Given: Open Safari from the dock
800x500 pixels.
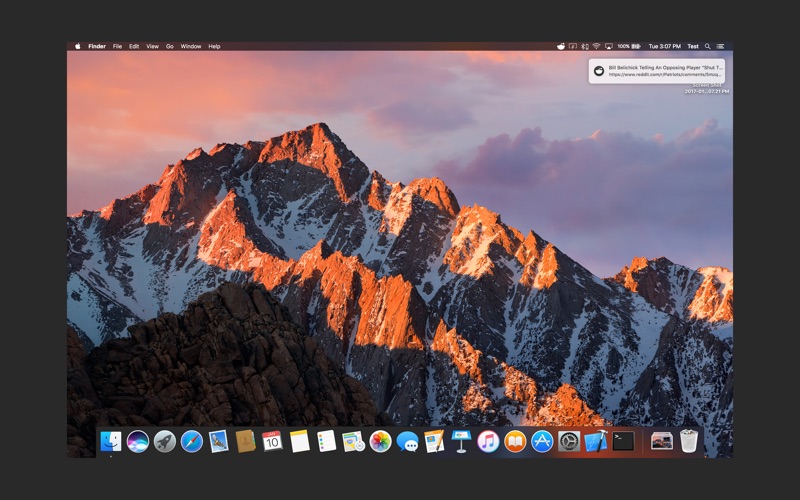Looking at the screenshot, I should pyautogui.click(x=192, y=441).
